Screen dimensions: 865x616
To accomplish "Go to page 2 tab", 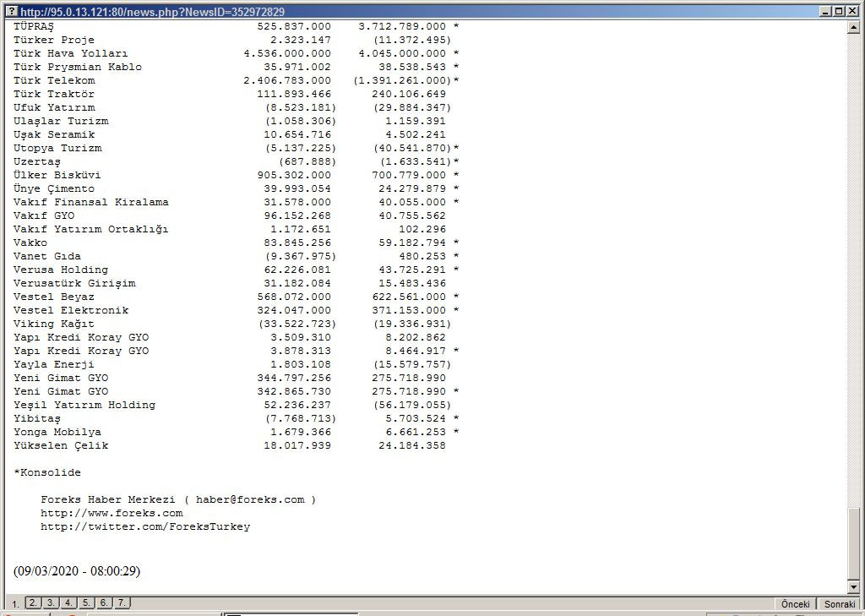I will (x=33, y=602).
